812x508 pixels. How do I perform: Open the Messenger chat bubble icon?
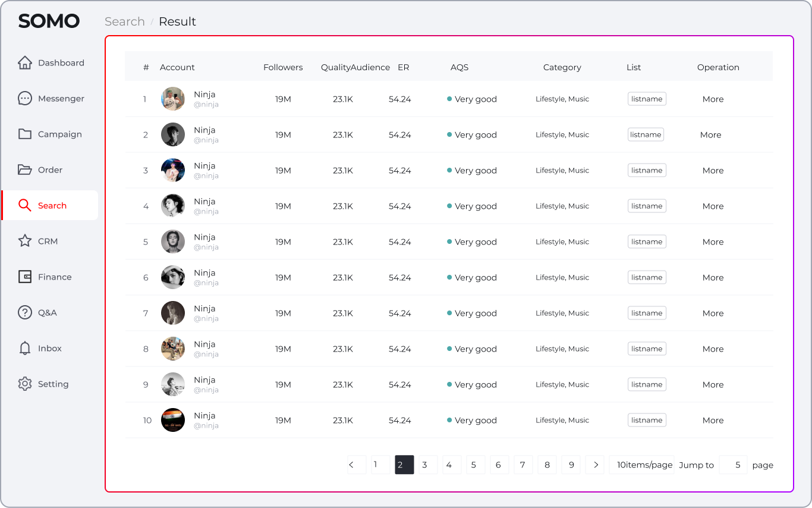[25, 98]
